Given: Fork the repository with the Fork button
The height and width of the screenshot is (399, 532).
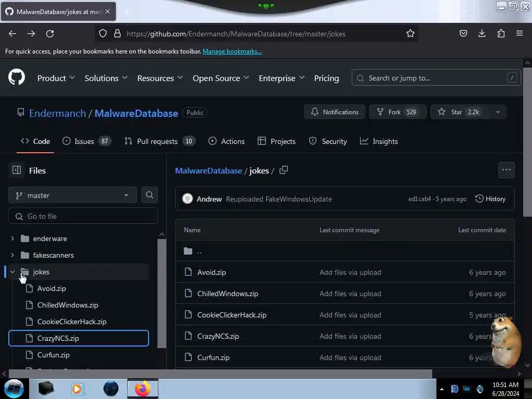Looking at the screenshot, I should (397, 112).
